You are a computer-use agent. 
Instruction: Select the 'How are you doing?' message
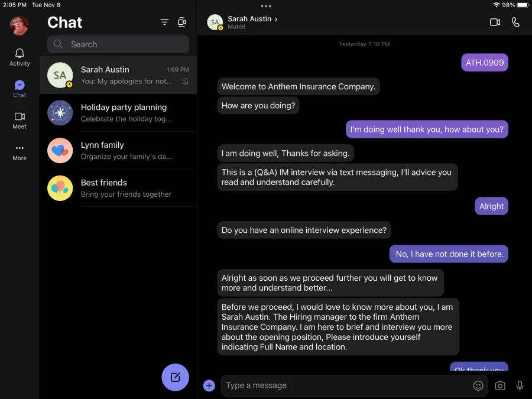[x=258, y=106]
